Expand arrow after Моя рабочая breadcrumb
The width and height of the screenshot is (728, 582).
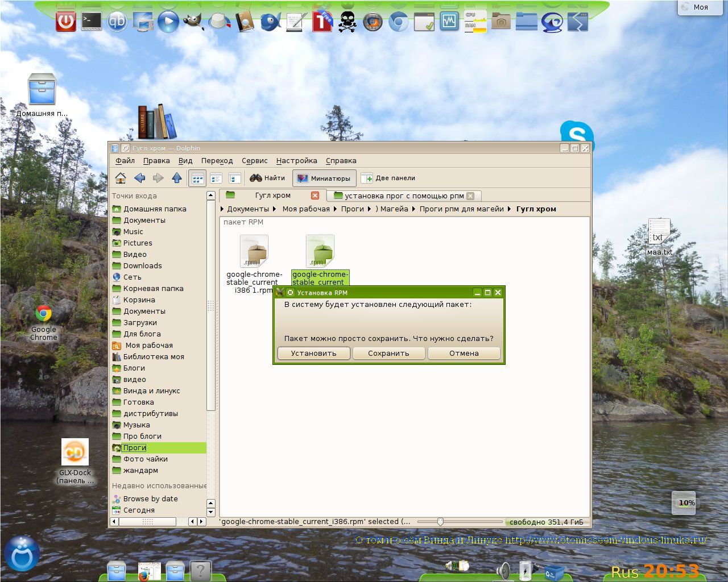click(x=335, y=209)
